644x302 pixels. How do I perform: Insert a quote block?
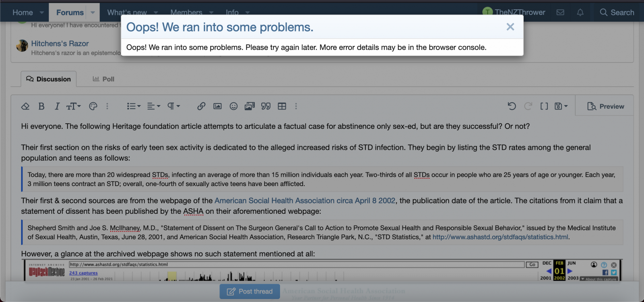pos(266,106)
